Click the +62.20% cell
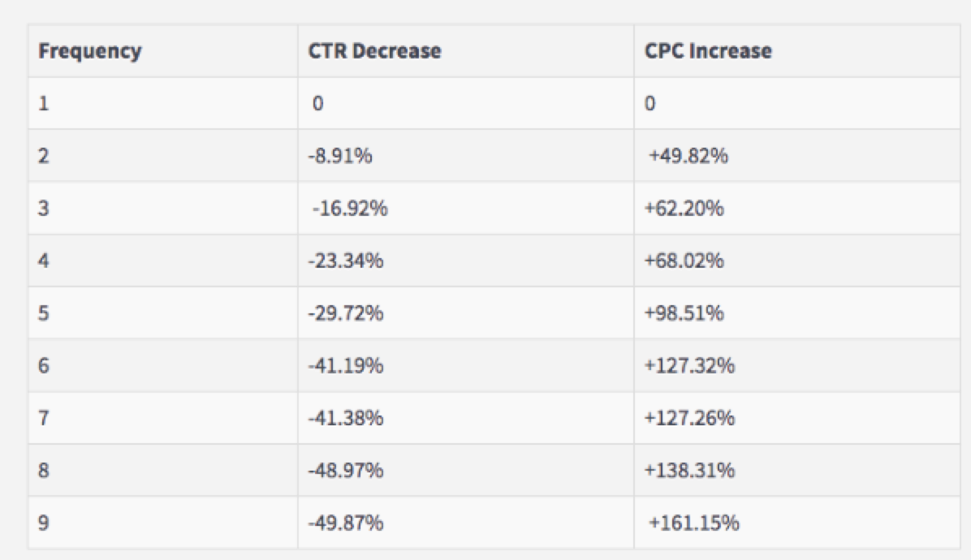Screen dimensions: 971x560 point(684,209)
